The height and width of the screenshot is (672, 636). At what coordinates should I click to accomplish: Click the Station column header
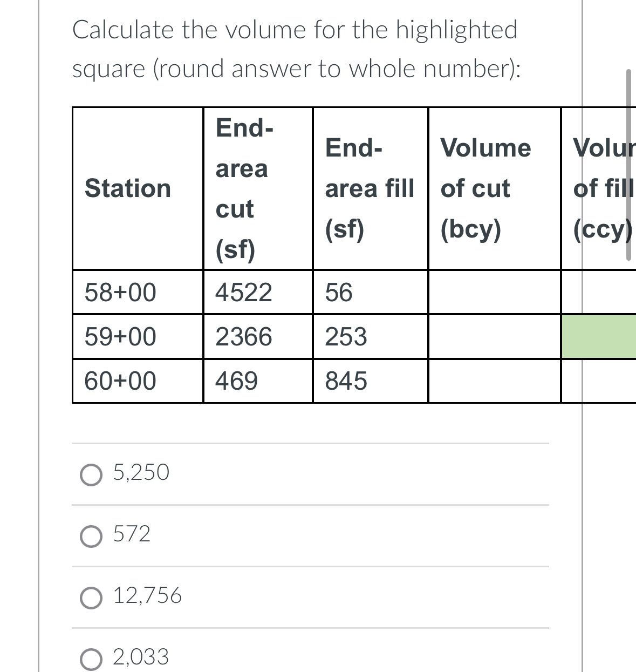click(x=128, y=188)
